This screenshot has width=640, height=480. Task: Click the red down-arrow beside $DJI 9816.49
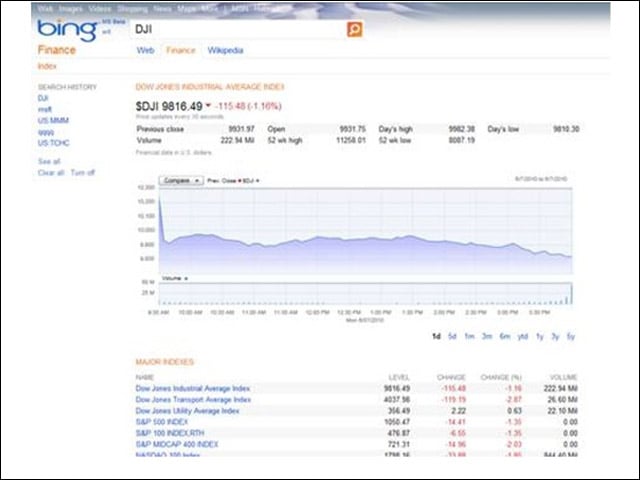(x=208, y=106)
